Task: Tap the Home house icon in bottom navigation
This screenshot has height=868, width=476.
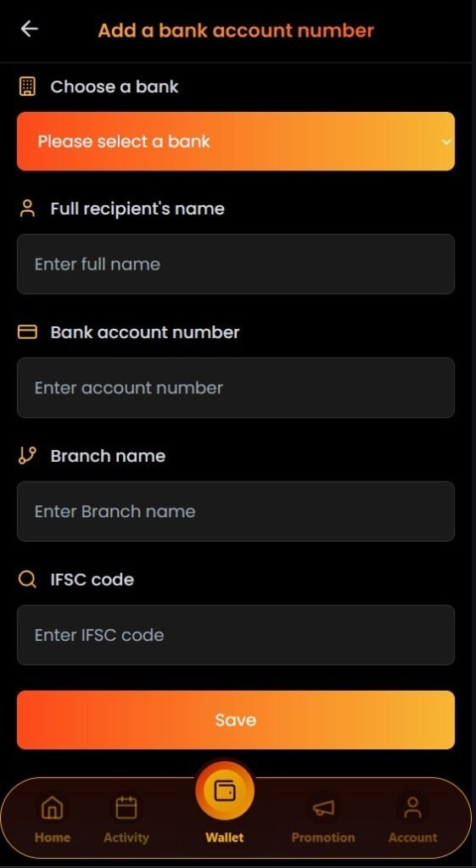Action: pyautogui.click(x=52, y=808)
